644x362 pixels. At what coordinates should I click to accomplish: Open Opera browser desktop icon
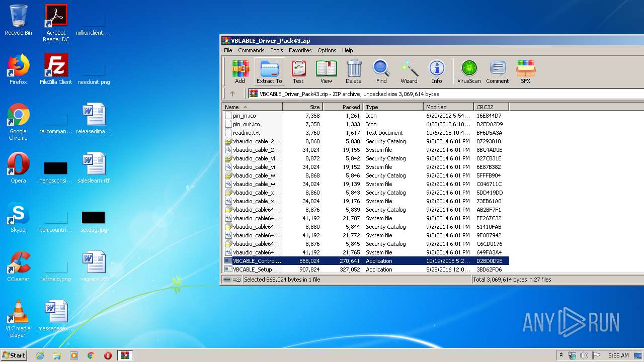pos(18,168)
